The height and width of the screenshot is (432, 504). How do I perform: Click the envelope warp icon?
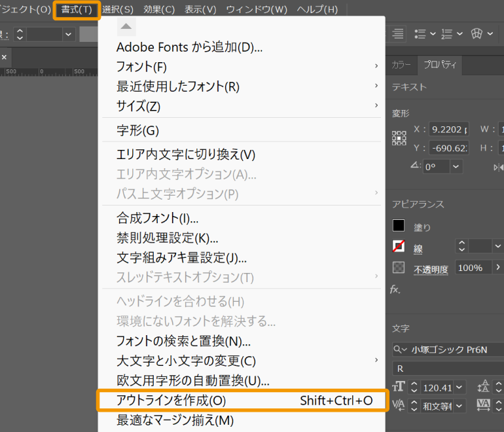pos(477,33)
